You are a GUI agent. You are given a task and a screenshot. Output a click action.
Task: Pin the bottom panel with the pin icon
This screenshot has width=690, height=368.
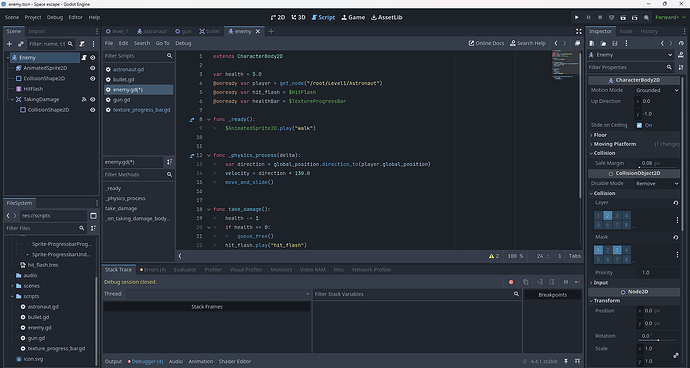pos(566,361)
